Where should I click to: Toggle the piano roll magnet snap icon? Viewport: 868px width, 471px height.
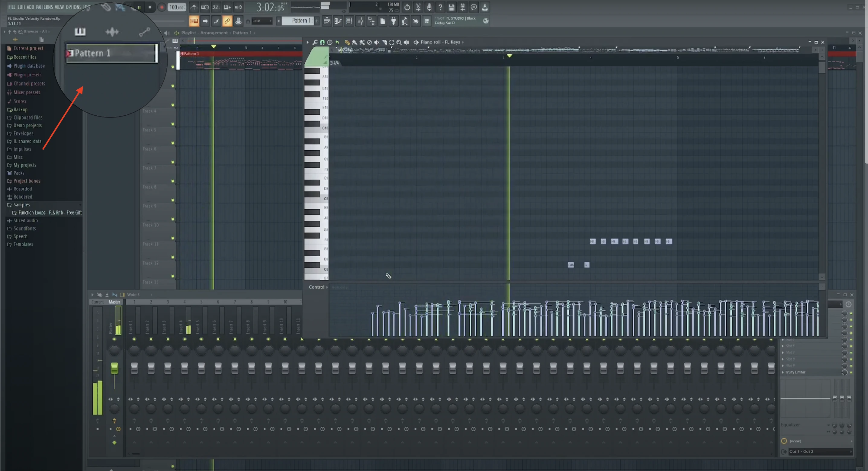[x=323, y=43]
